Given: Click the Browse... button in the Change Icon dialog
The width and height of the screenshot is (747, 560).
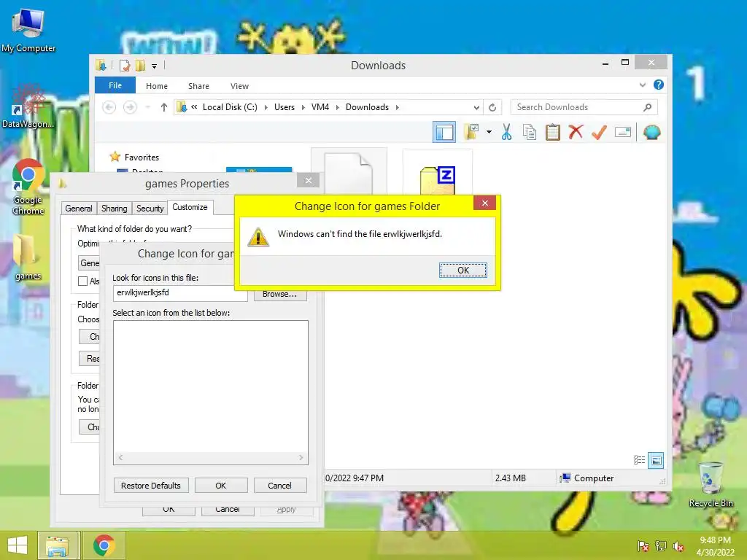Looking at the screenshot, I should pyautogui.click(x=279, y=294).
